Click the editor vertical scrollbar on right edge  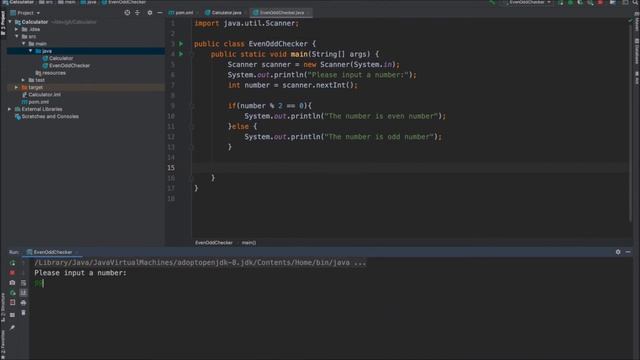coord(631,122)
